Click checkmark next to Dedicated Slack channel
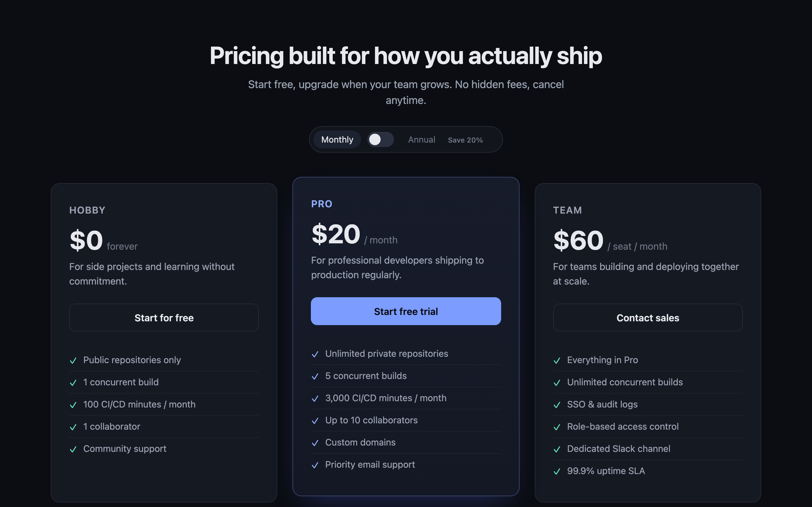 point(557,449)
